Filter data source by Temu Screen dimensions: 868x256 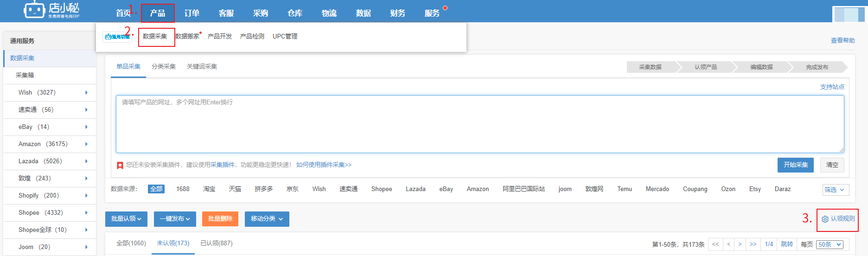pos(625,189)
